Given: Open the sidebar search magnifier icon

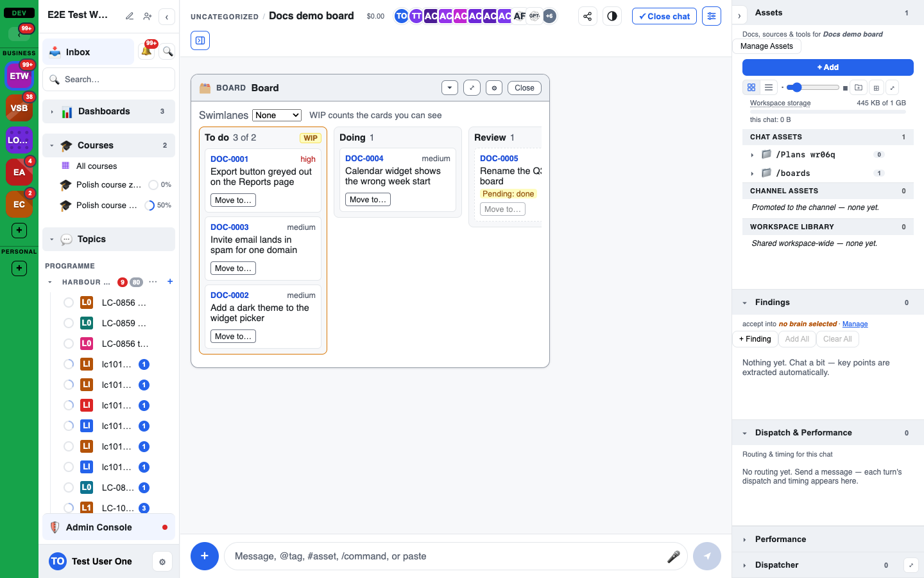Looking at the screenshot, I should tap(167, 51).
